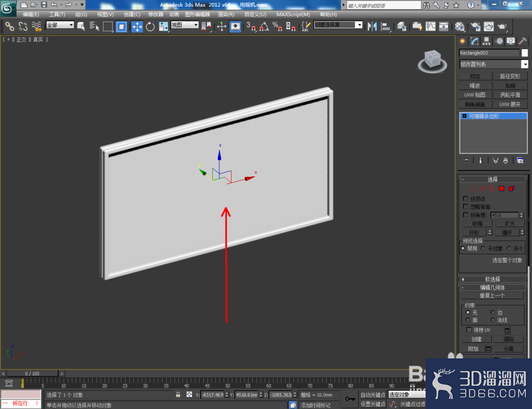This screenshot has width=532, height=409.
Task: Select the Select and Uniform Scale tool
Action: [x=163, y=27]
